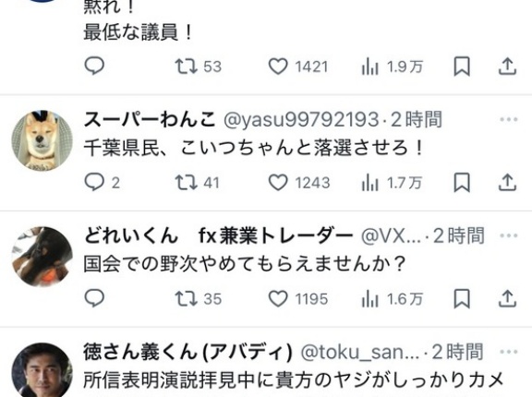The image size is (532, 397).
Task: Open どれいくん's profile picture
Action: click(42, 257)
